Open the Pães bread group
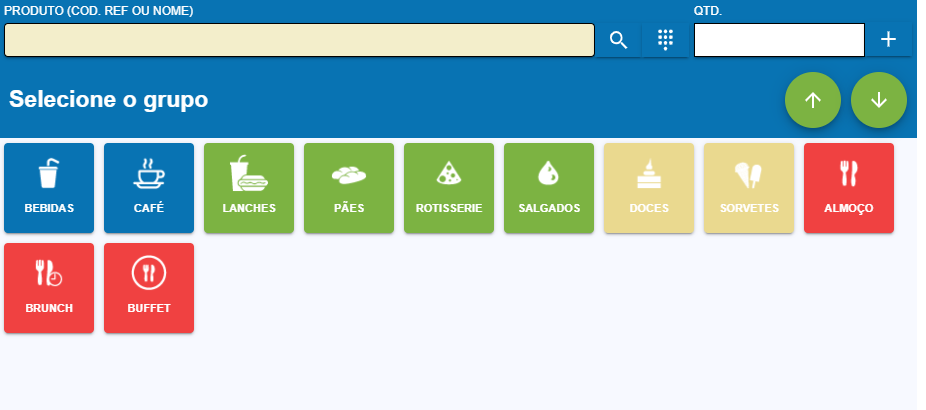926x410 pixels. [349, 188]
